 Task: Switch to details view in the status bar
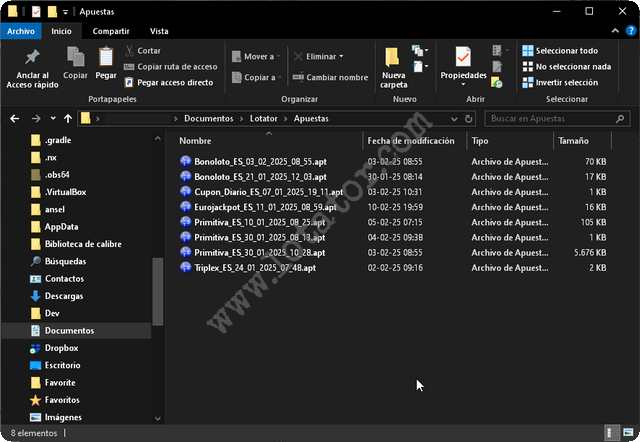tap(610, 433)
